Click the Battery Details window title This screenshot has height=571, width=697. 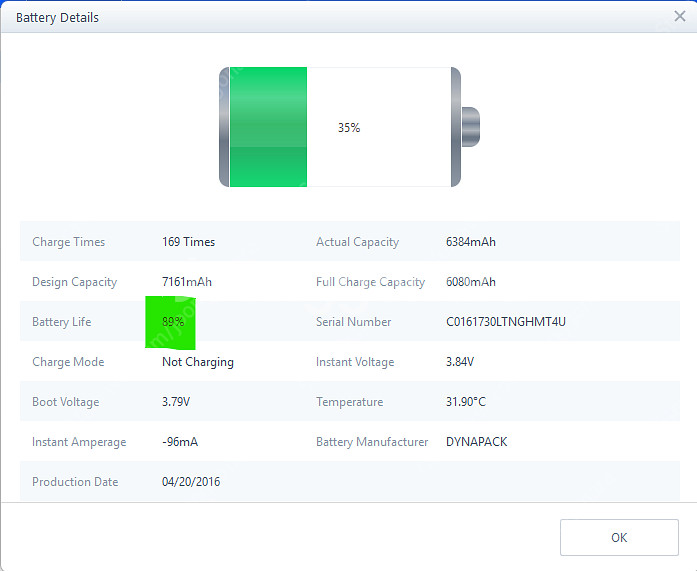click(57, 18)
